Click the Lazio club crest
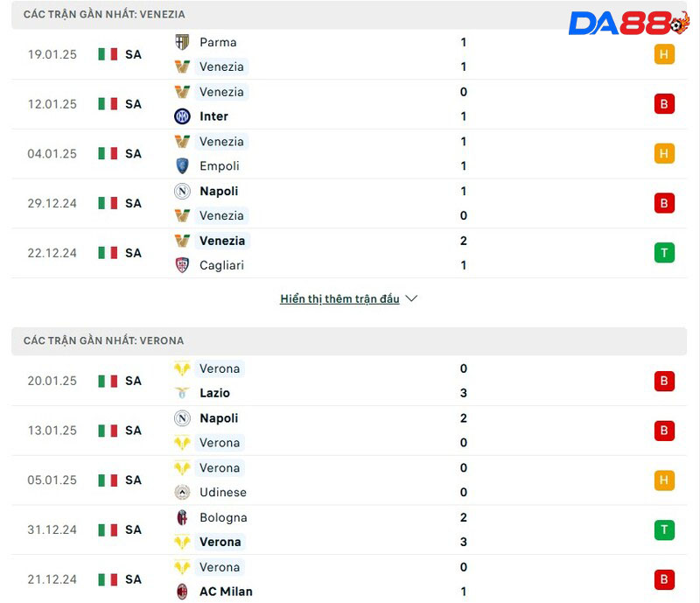The height and width of the screenshot is (603, 700). 182,394
